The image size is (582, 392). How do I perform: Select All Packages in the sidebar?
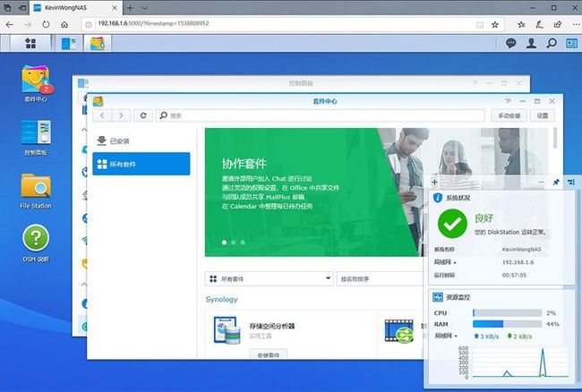click(x=141, y=164)
